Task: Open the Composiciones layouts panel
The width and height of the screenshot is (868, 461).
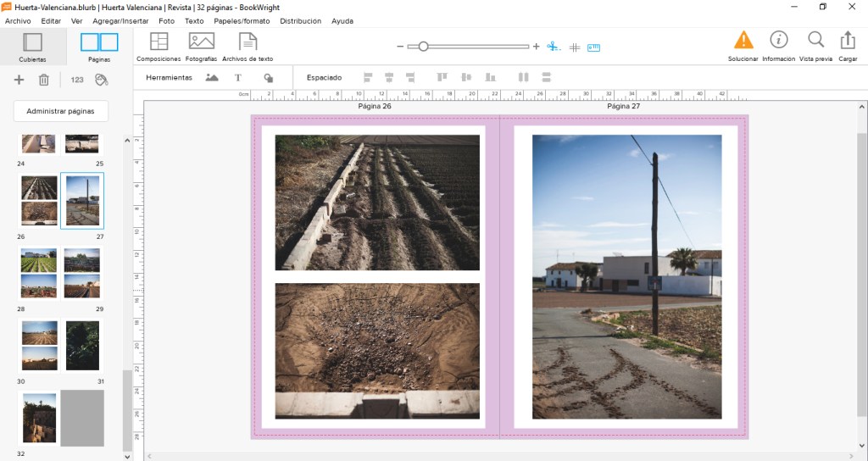Action: tap(159, 42)
